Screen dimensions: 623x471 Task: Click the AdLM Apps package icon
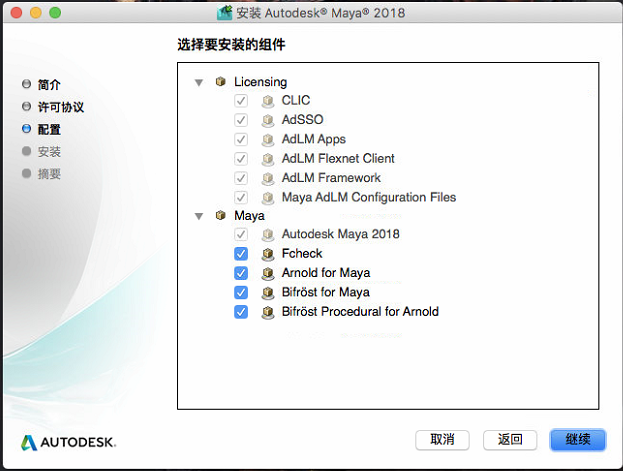(x=268, y=140)
